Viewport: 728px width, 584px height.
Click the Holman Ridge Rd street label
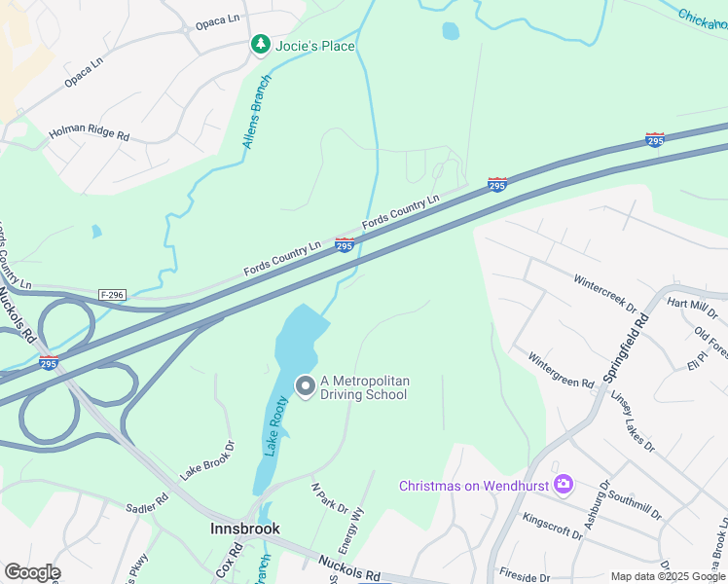tap(90, 131)
